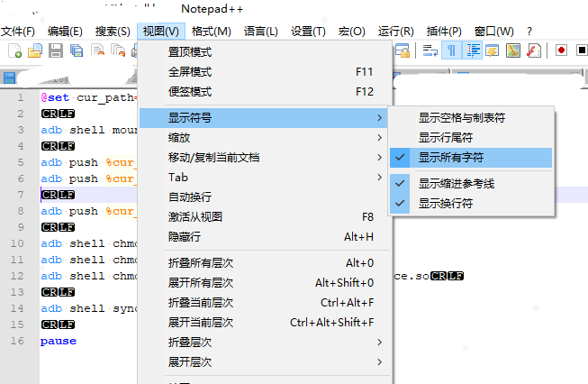Open the 运行(R) menu
The height and width of the screenshot is (384, 588).
[x=395, y=32]
